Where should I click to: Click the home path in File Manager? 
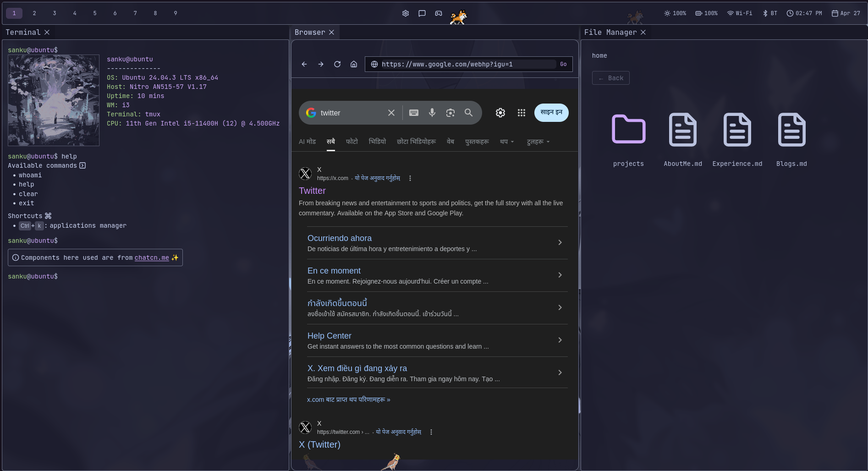pyautogui.click(x=599, y=55)
